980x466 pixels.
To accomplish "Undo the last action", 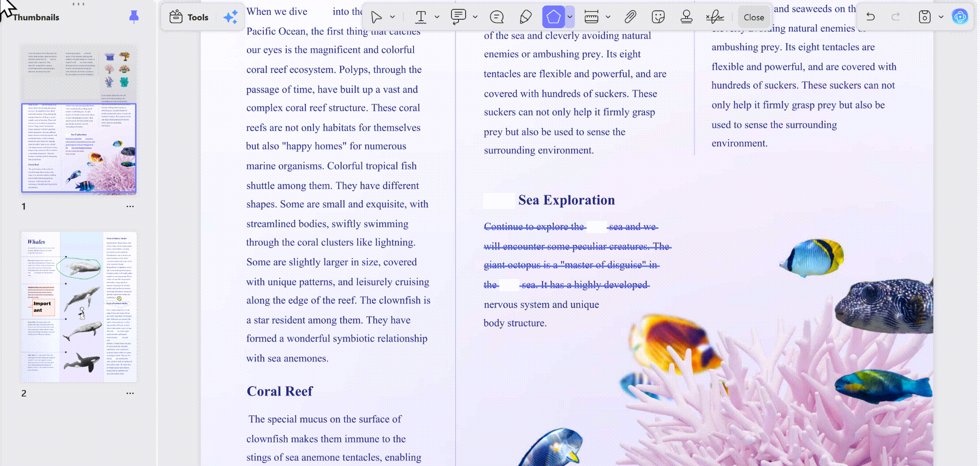I will click(x=871, y=17).
